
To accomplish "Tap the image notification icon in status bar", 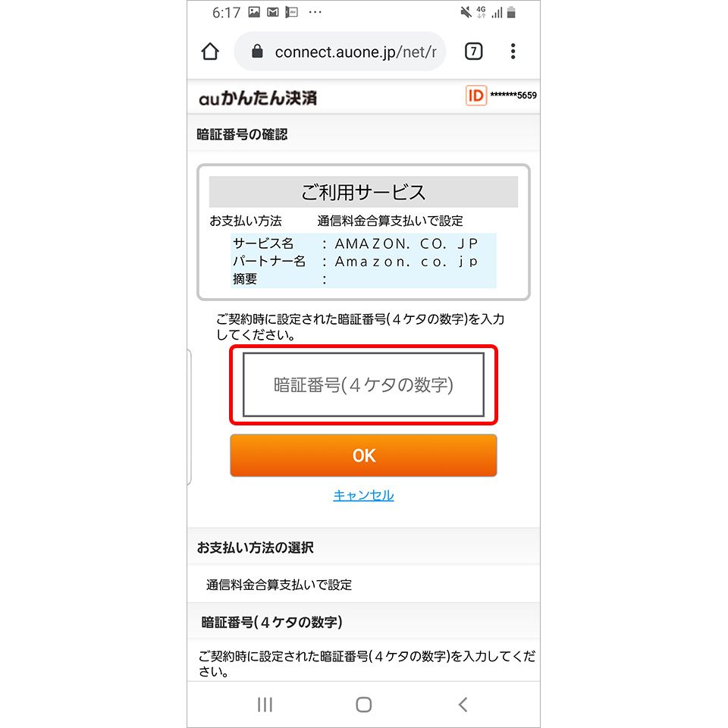I will (x=254, y=12).
